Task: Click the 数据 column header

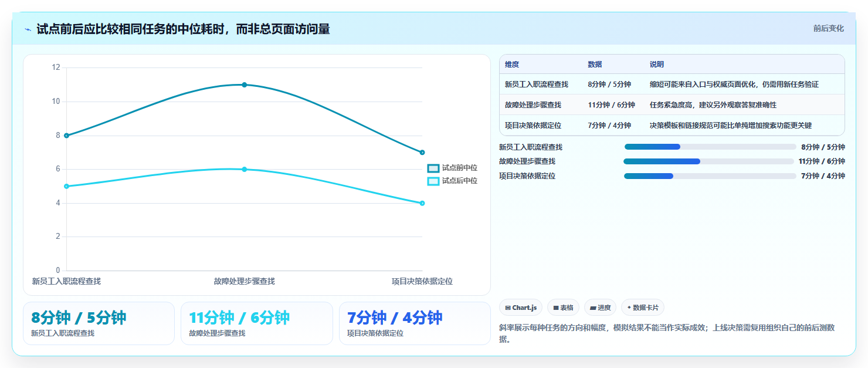Action: click(595, 65)
